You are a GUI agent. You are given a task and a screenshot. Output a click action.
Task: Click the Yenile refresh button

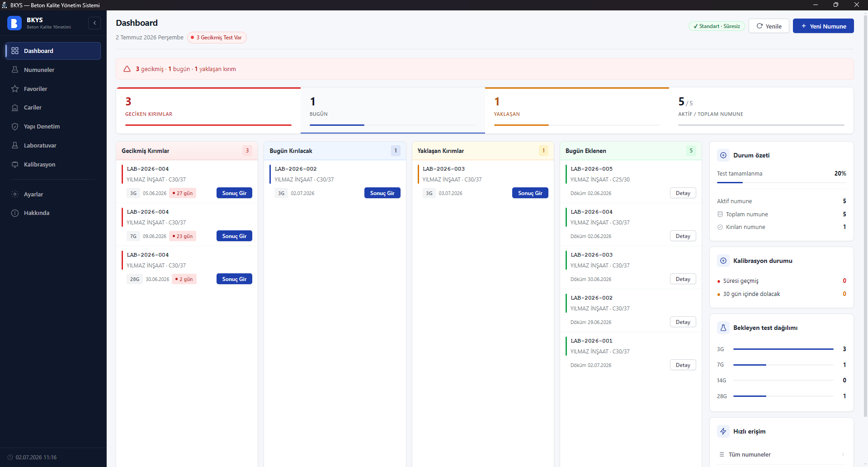coord(769,26)
